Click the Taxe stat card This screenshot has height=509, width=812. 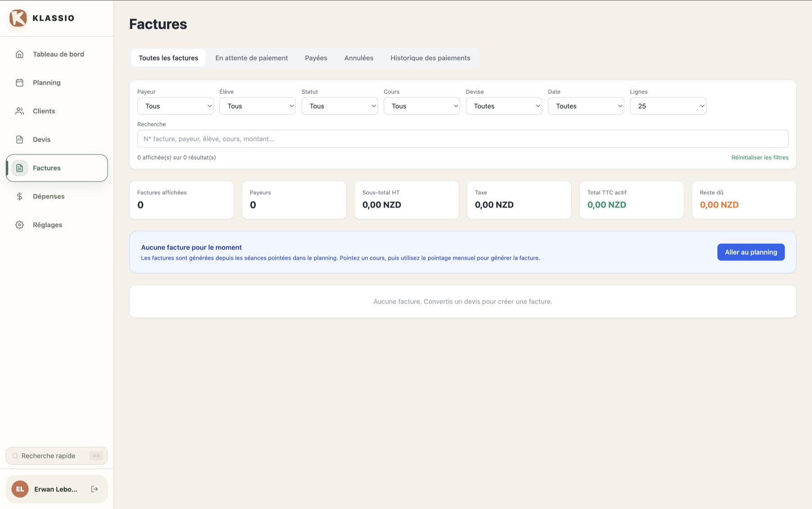tap(519, 200)
